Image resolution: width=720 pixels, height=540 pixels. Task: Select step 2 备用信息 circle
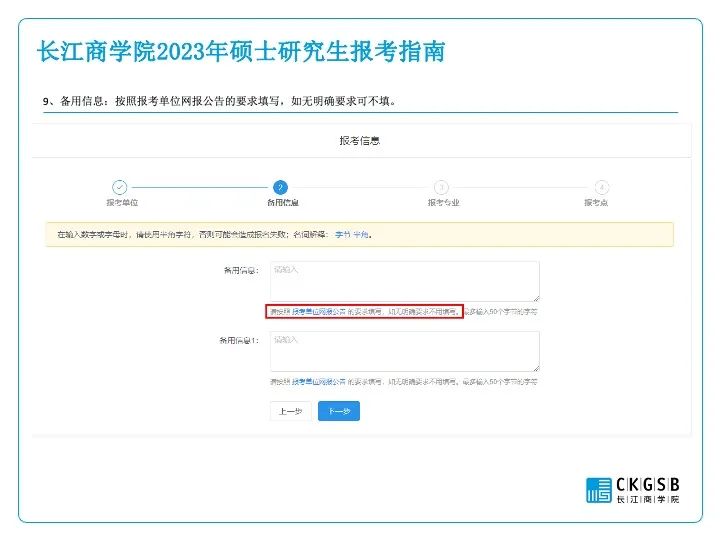280,187
